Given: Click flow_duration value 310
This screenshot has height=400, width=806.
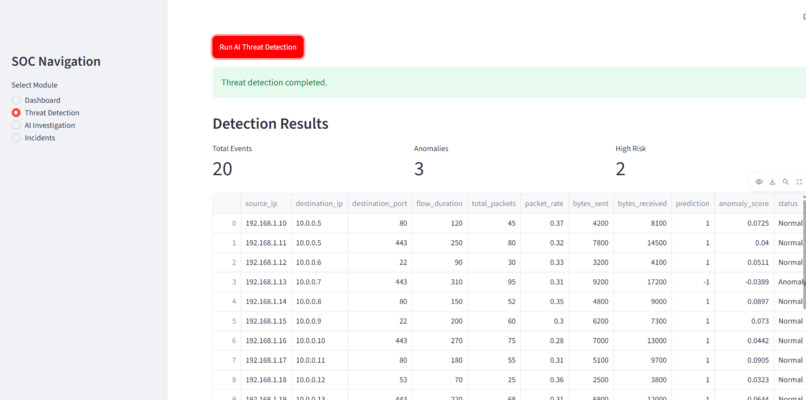Looking at the screenshot, I should [439, 282].
